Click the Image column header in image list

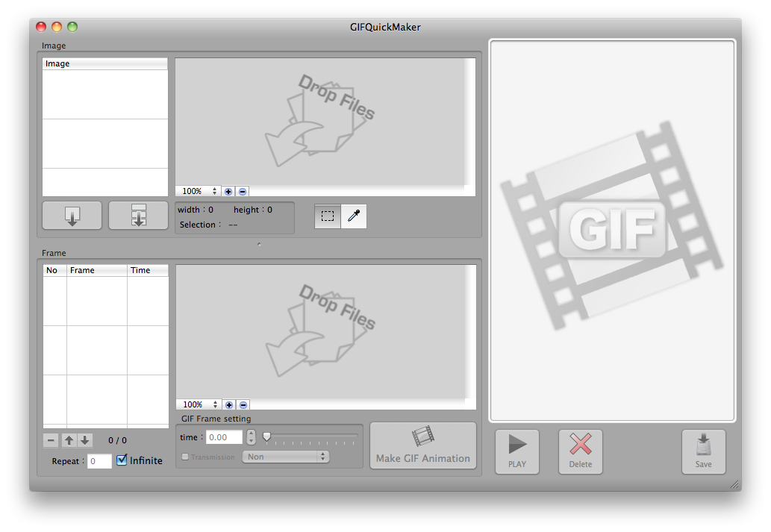(x=104, y=64)
